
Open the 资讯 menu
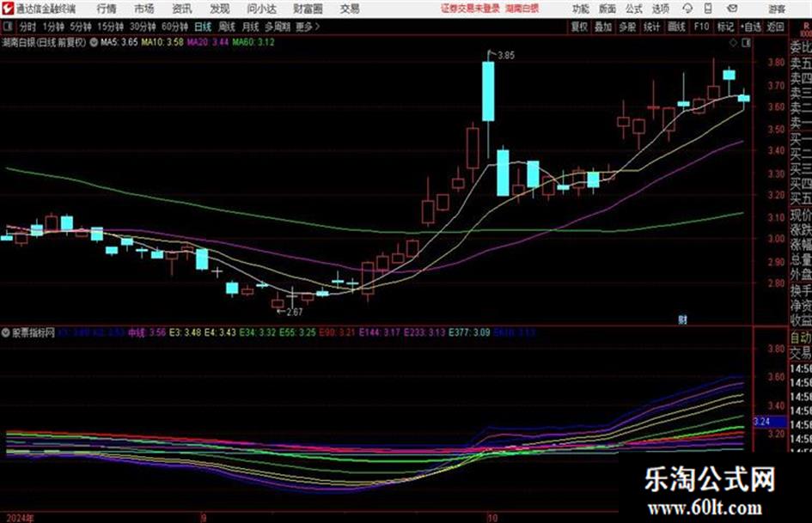182,9
